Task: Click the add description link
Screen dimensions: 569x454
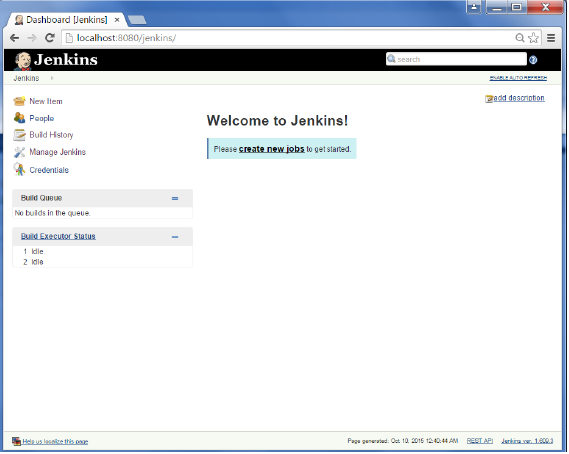Action: coord(519,98)
